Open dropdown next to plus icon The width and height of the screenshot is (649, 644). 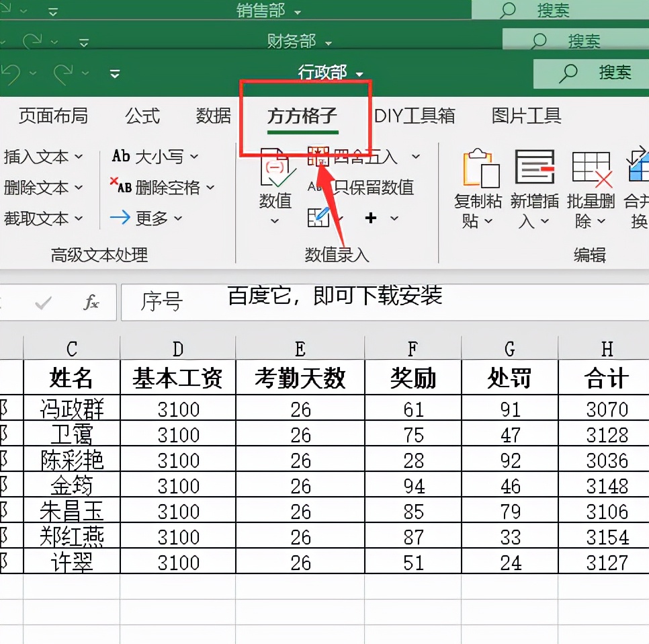coord(394,218)
